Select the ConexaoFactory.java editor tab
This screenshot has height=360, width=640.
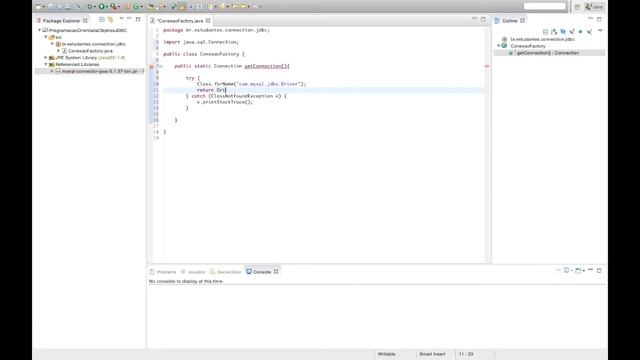(180, 20)
